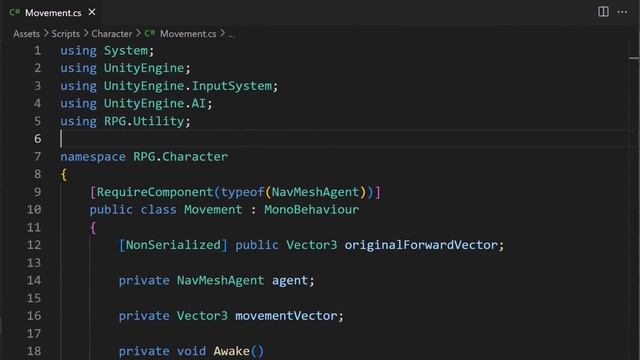Click RPG.Utility on line 5
The width and height of the screenshot is (640, 360).
pyautogui.click(x=144, y=121)
